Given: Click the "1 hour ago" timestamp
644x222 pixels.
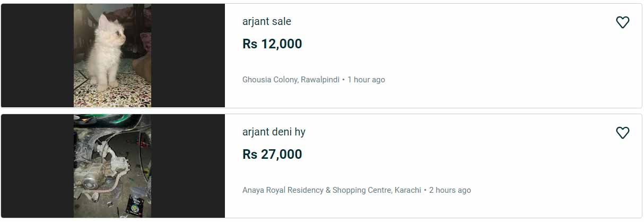Looking at the screenshot, I should pyautogui.click(x=366, y=80).
